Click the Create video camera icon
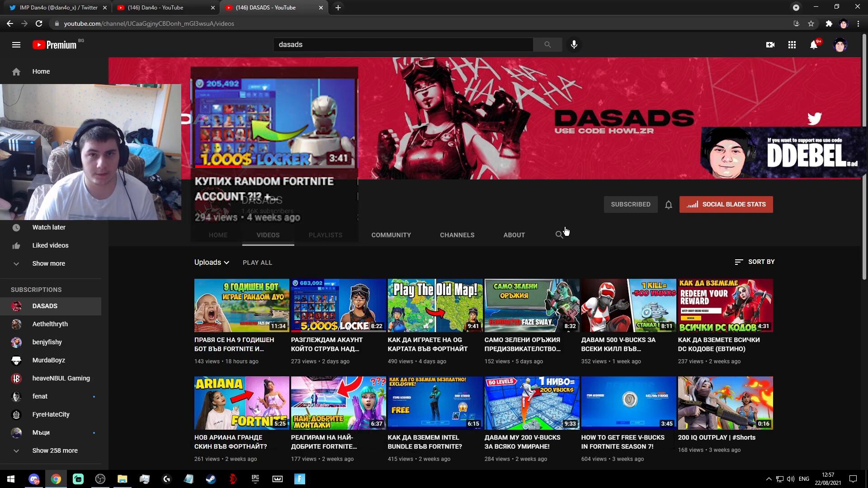868x488 pixels. 770,45
